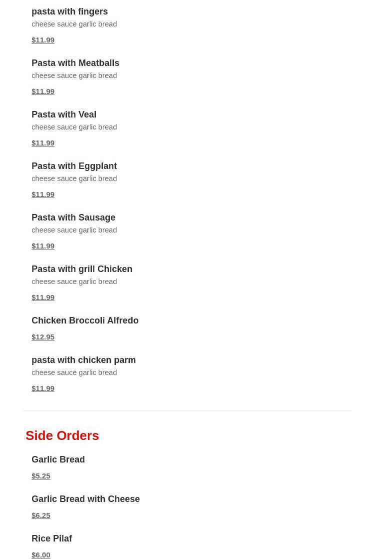Click the $12.95 Chicken Broccoli Alfredo price
Image resolution: width=392 pixels, height=559 pixels.
(43, 337)
